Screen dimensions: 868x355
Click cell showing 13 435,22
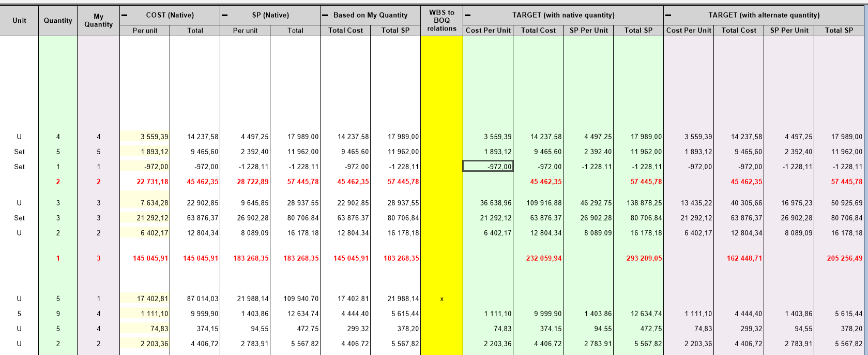point(689,203)
